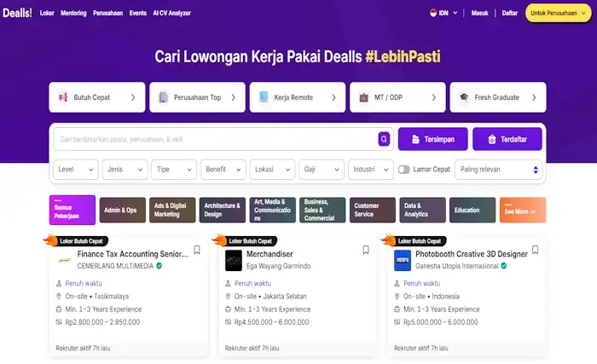Open the Perusahaan Top shortcut card

[197, 97]
